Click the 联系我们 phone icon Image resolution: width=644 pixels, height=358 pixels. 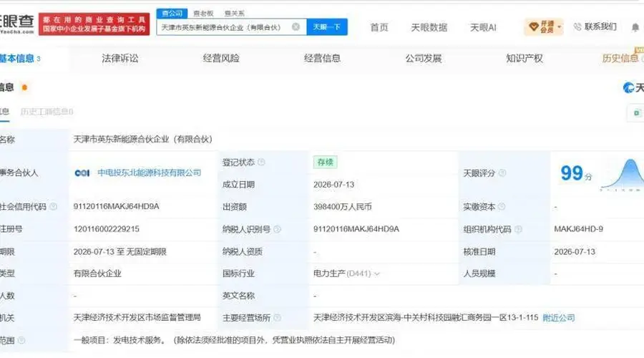(x=577, y=26)
